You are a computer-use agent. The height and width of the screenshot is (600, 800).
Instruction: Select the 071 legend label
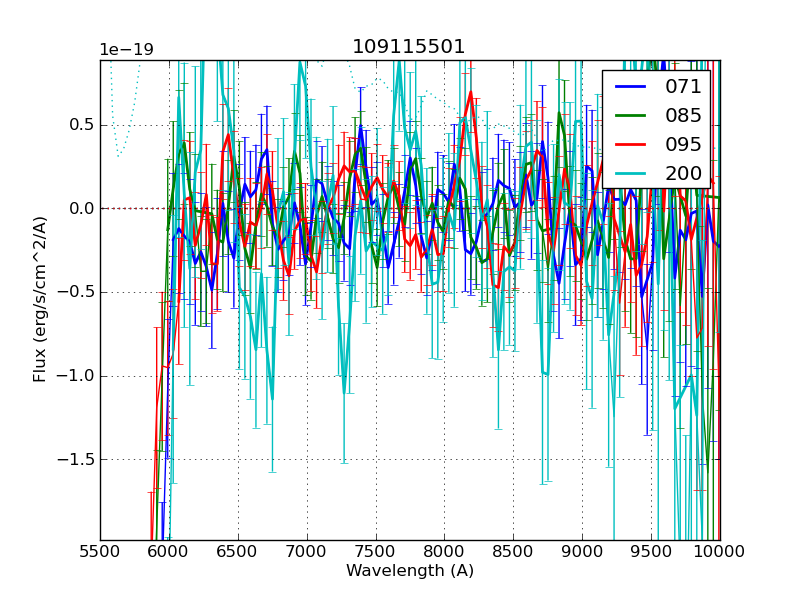(x=684, y=87)
